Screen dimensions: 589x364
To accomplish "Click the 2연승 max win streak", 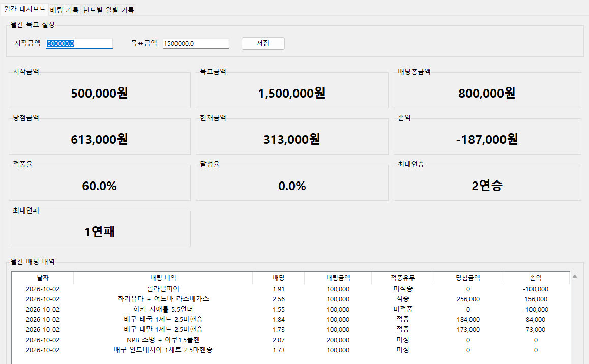I will click(x=487, y=186).
